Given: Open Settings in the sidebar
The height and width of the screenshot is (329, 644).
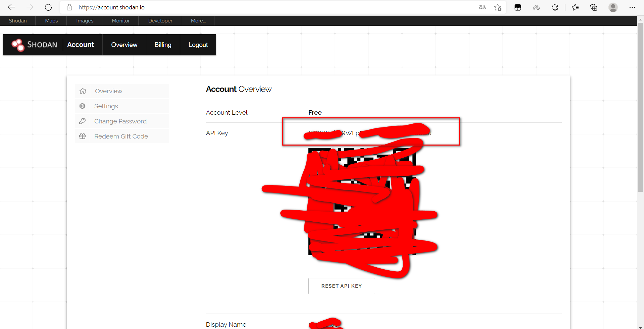Looking at the screenshot, I should [122, 106].
